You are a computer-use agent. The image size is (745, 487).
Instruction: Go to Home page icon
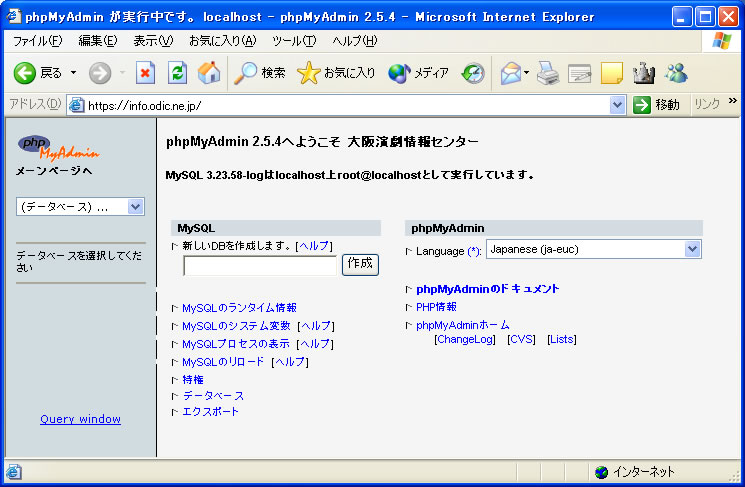[209, 73]
